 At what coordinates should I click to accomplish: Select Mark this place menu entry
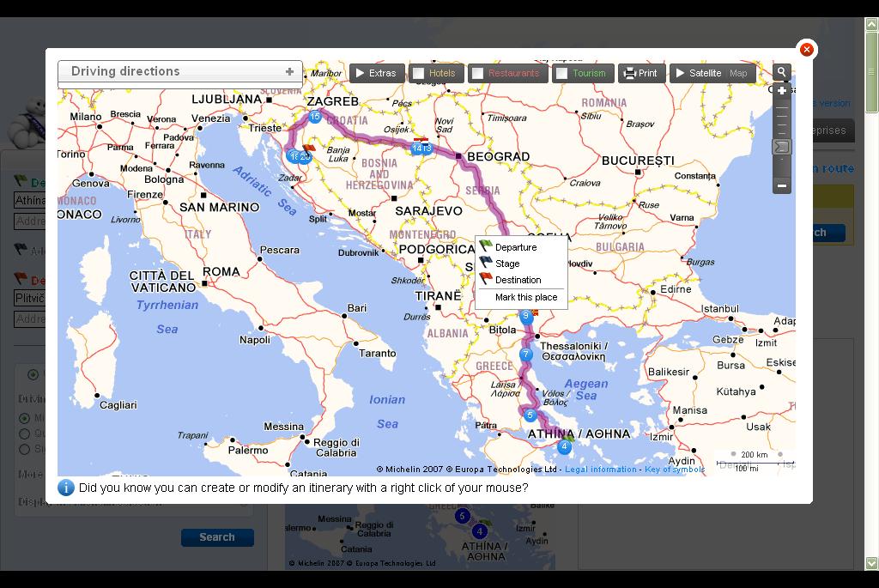[x=526, y=297]
